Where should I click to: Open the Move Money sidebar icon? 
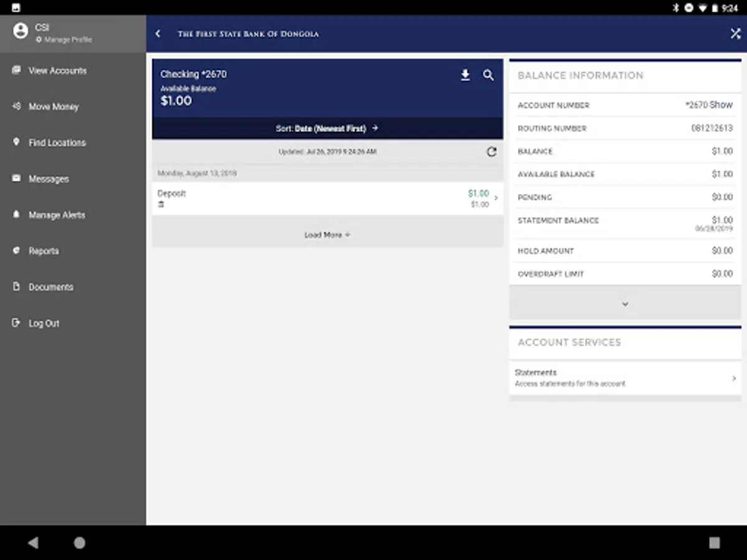point(16,106)
